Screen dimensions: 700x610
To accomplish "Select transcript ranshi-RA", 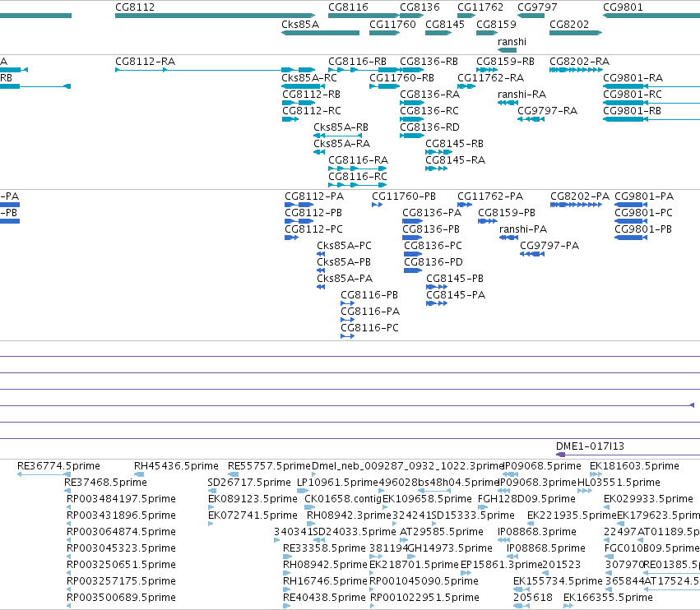I will (508, 103).
